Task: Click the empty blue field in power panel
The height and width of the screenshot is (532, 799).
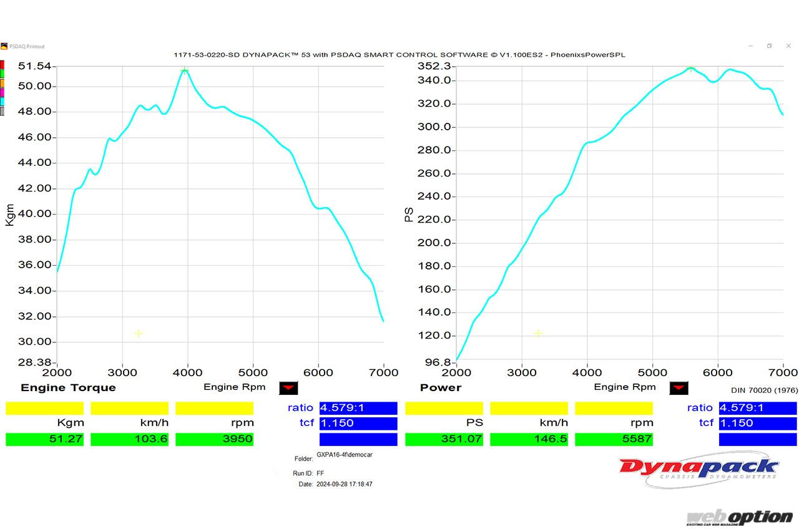Action: coord(758,439)
